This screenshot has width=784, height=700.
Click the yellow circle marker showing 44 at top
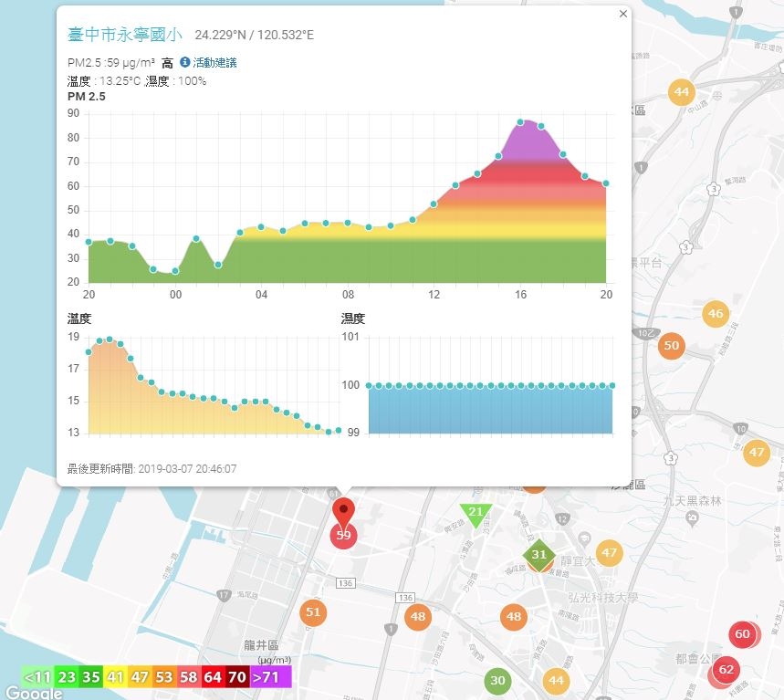click(x=682, y=92)
